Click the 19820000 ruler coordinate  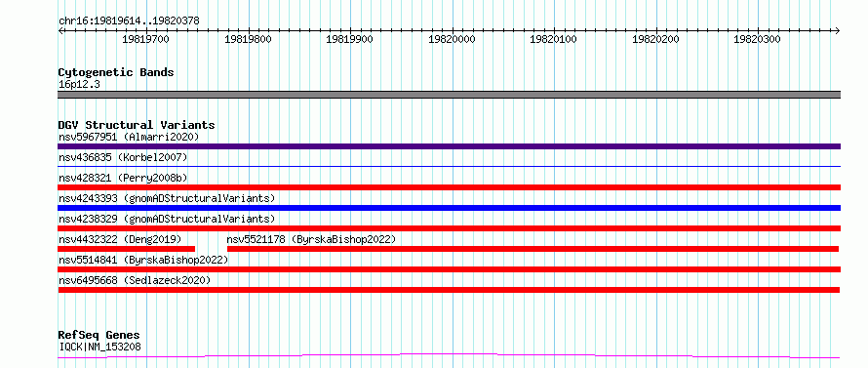(x=452, y=39)
